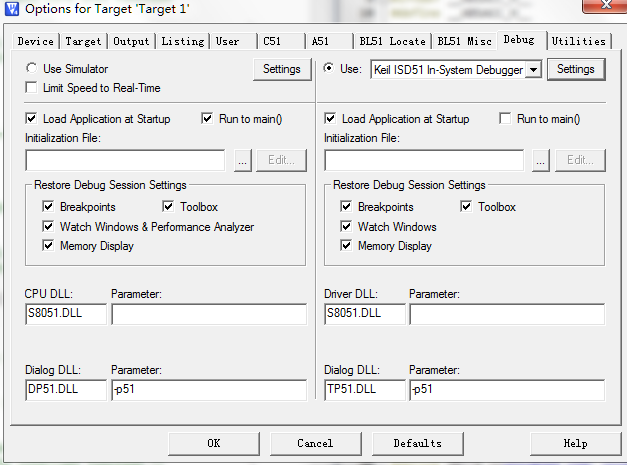The width and height of the screenshot is (627, 465).
Task: Toggle left Run to main() checkbox
Action: [x=208, y=119]
